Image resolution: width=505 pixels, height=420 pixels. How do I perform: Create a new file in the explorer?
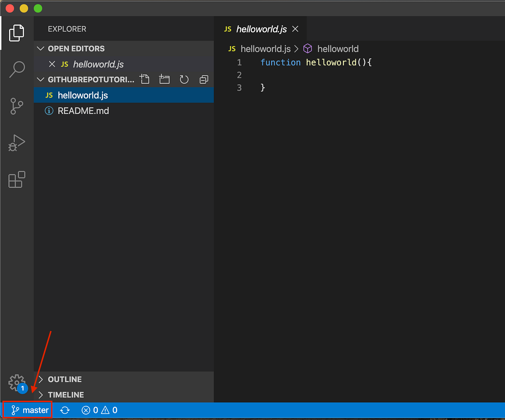pos(144,79)
